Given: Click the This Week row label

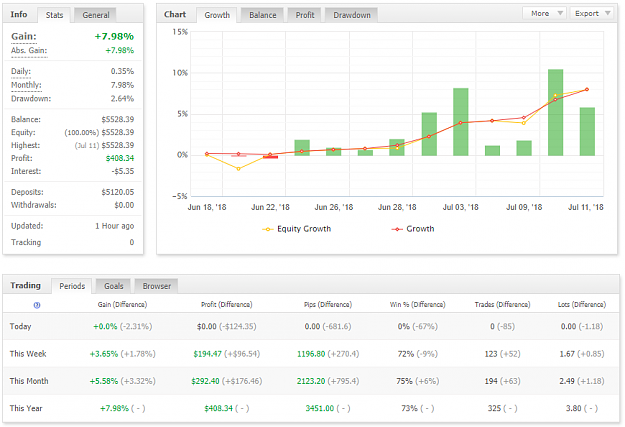Looking at the screenshot, I should click(28, 354).
